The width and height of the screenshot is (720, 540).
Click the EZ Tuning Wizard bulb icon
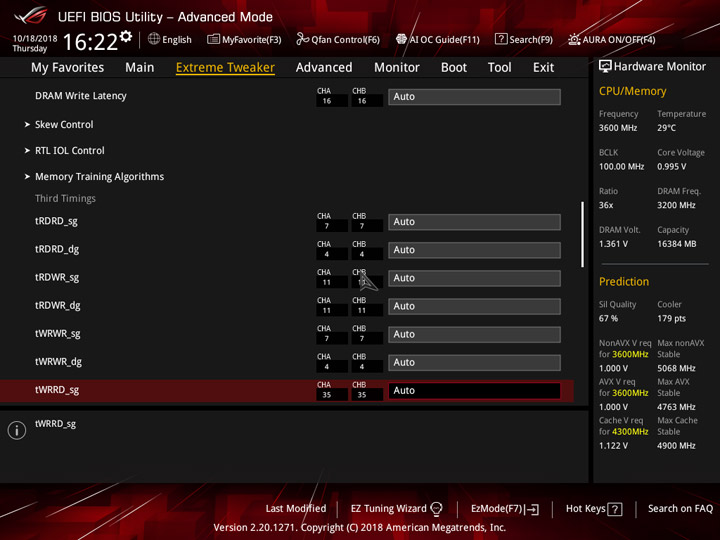(436, 508)
